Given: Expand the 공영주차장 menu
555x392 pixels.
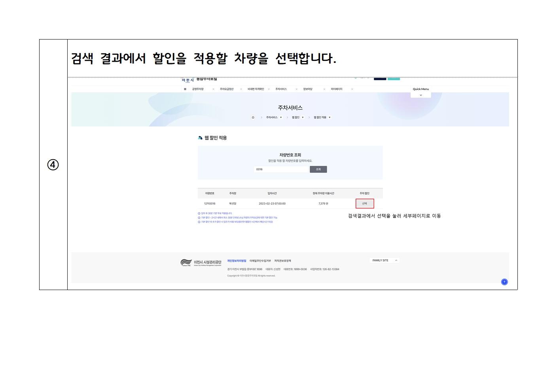Looking at the screenshot, I should (203, 89).
